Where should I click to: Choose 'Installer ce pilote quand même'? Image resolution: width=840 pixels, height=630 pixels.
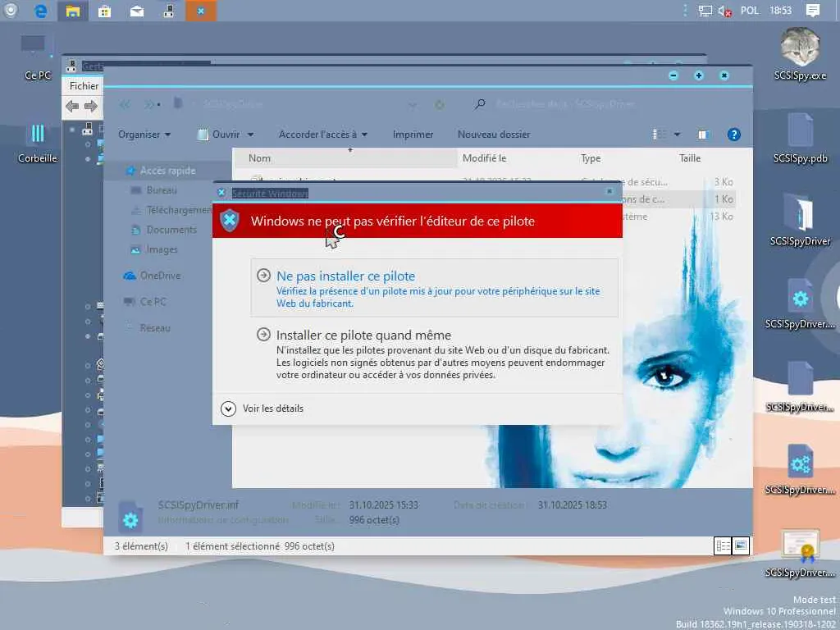(434, 354)
